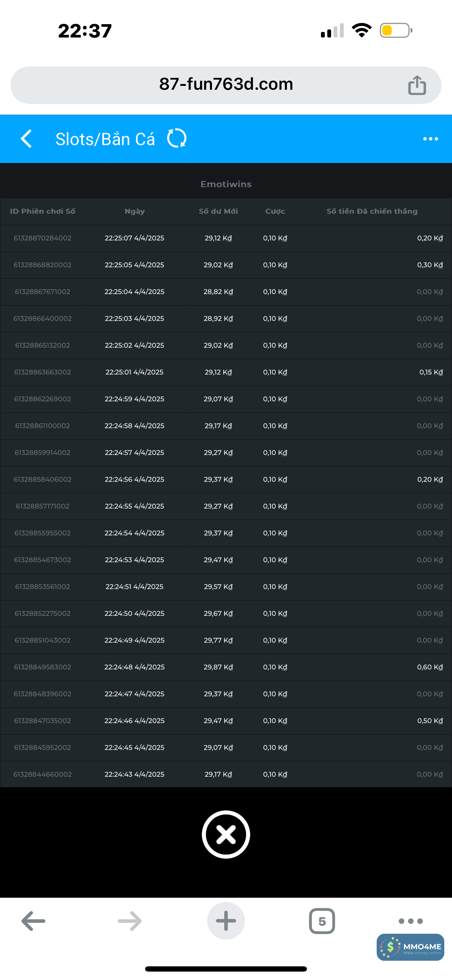452x980 pixels.
Task: Open the three-dot menu in blue header
Action: point(430,139)
